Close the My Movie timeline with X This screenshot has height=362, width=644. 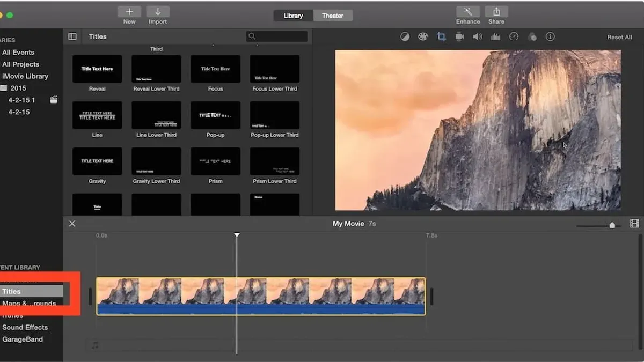[x=72, y=224]
